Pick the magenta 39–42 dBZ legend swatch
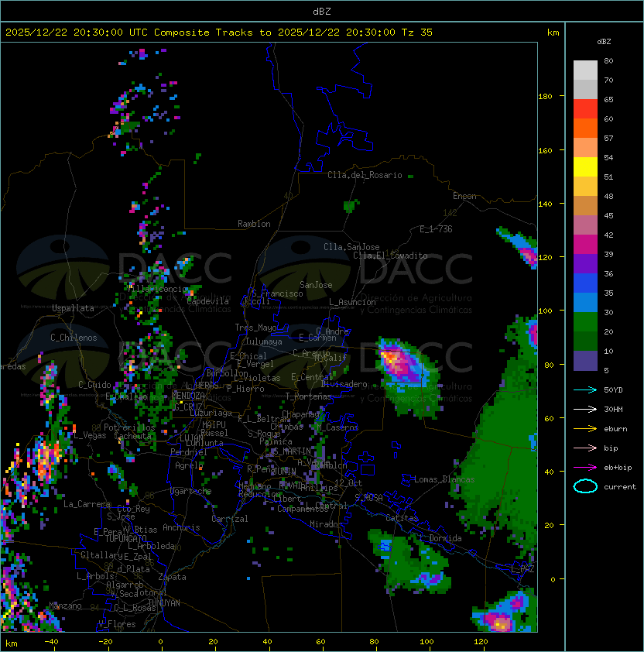This screenshot has height=652, width=644. [585, 245]
